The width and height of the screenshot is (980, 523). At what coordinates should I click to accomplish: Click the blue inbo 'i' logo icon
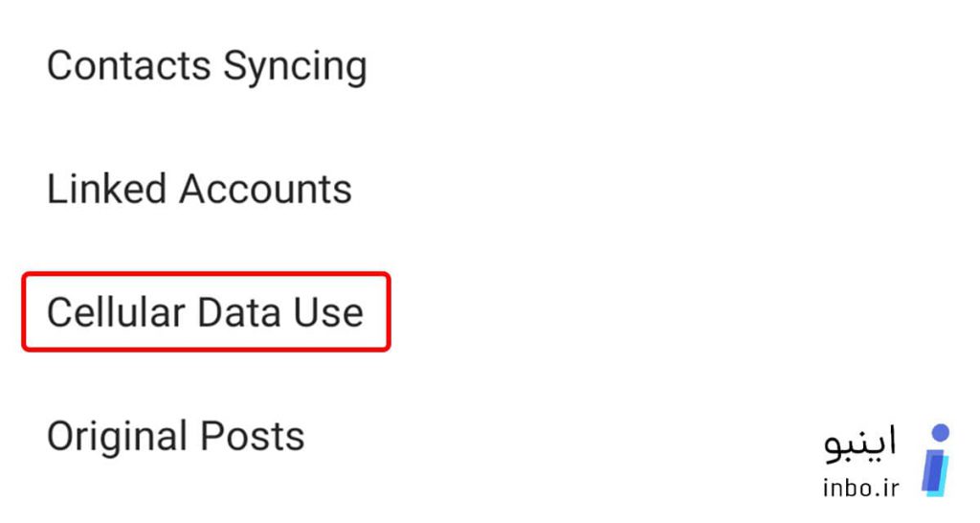pyautogui.click(x=935, y=461)
